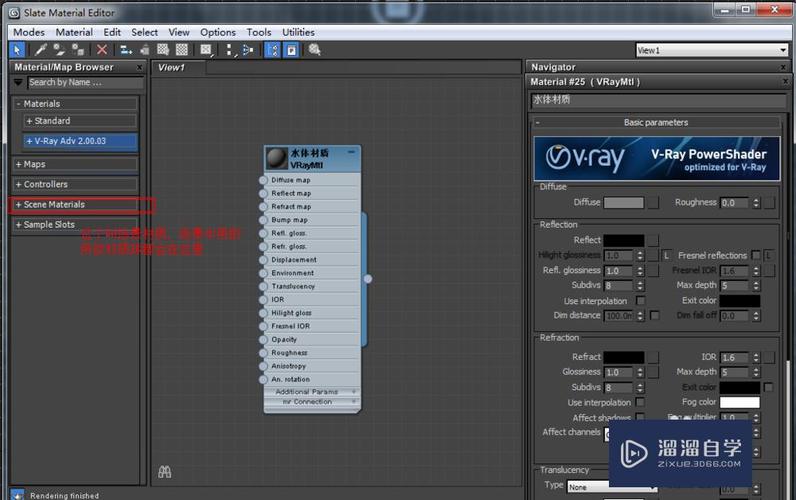796x500 pixels.
Task: Click binoculars search icon in View1
Action: (x=164, y=472)
